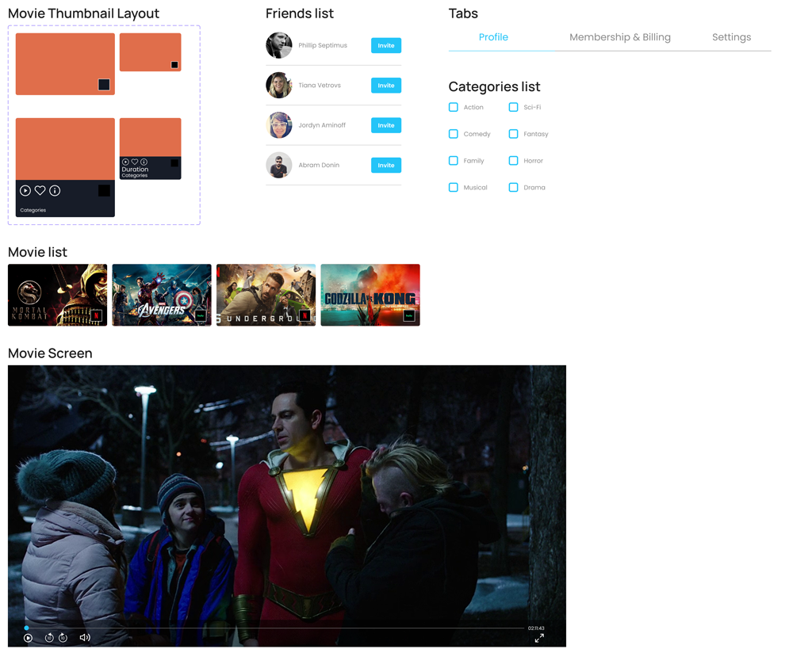Click the Jordyn Aminoff name

[322, 125]
